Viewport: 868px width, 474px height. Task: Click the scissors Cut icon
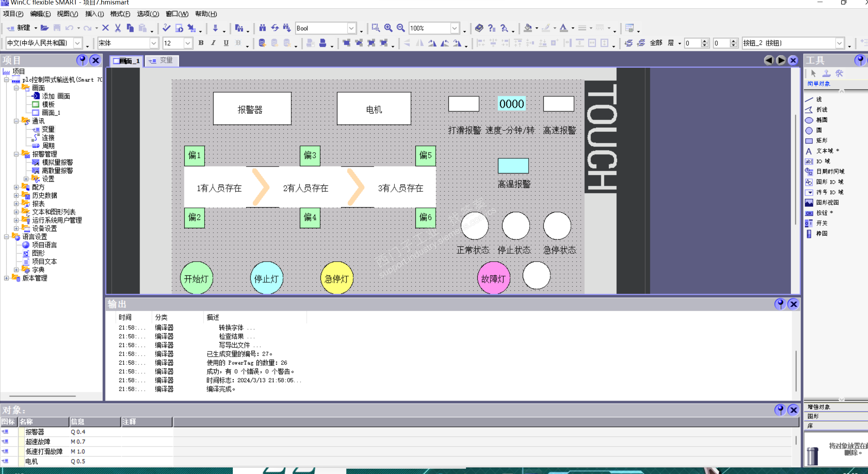(x=118, y=28)
